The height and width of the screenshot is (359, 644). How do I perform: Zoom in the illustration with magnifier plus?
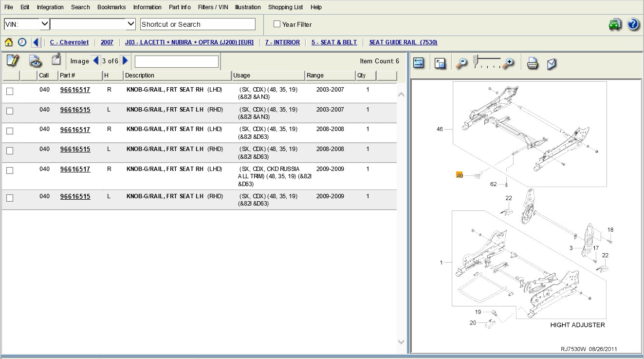(x=509, y=63)
